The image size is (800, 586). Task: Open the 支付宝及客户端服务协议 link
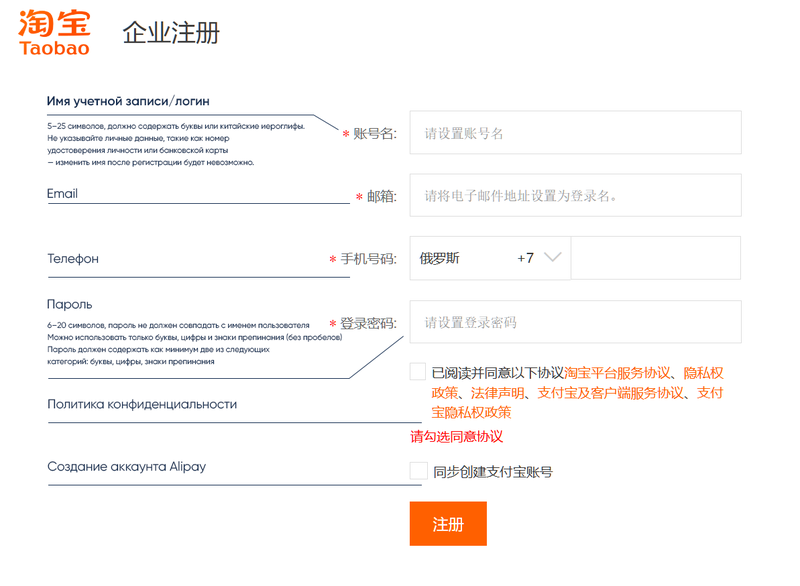pyautogui.click(x=610, y=393)
